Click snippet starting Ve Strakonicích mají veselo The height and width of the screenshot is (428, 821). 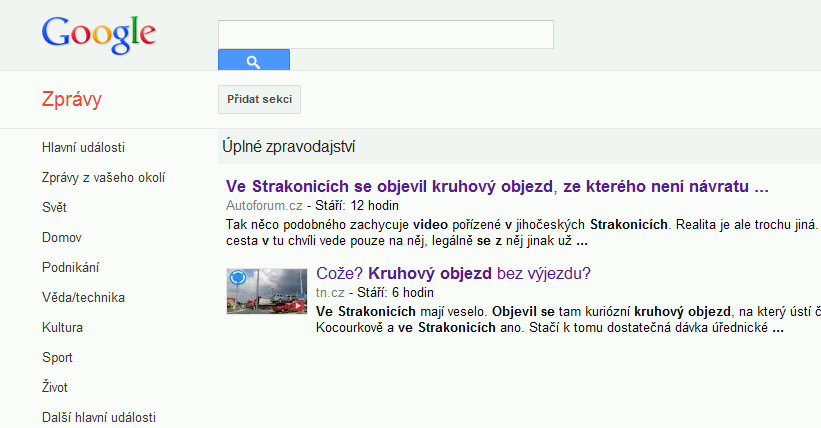[x=568, y=320]
